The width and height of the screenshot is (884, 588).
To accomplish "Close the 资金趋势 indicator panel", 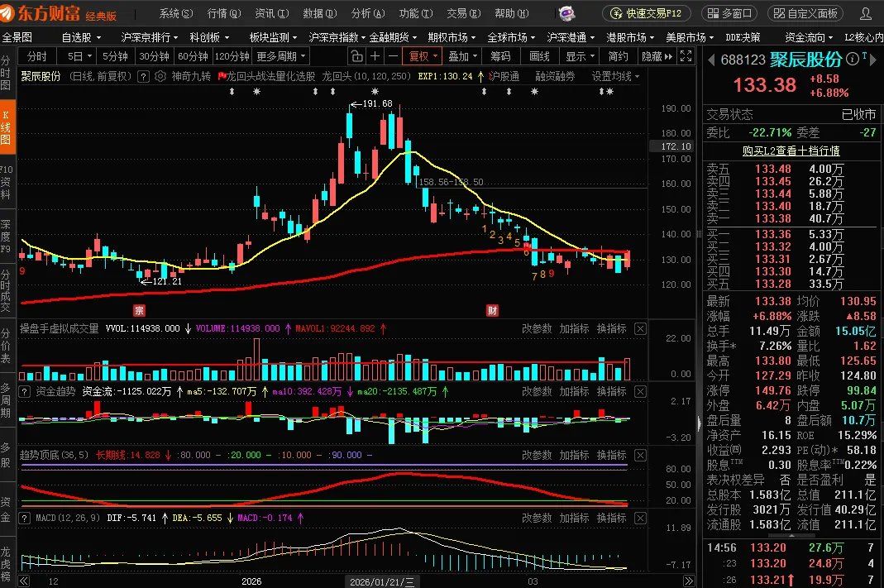I will [x=640, y=391].
